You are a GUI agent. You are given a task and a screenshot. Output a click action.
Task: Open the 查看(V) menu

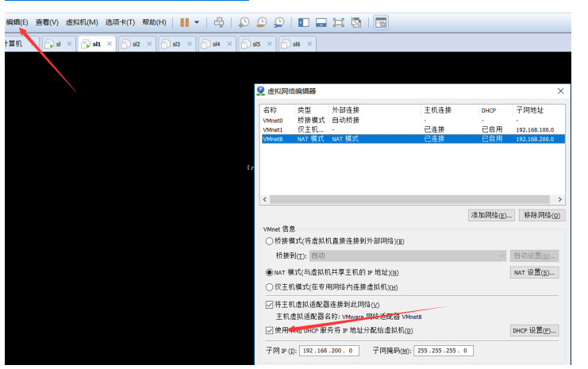(47, 22)
